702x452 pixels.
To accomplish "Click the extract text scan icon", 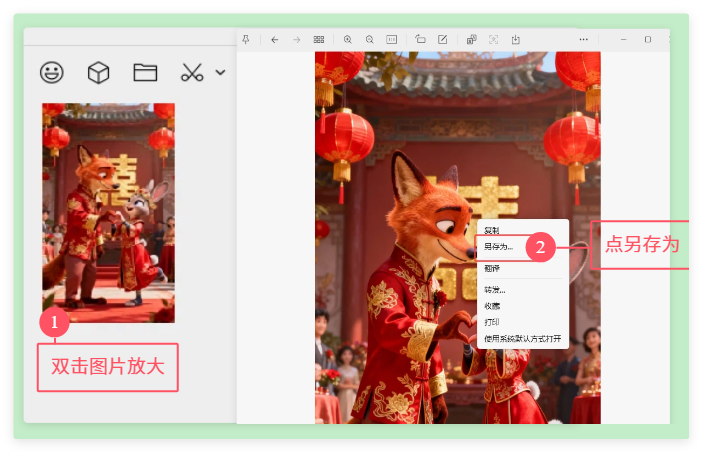I will coord(493,39).
